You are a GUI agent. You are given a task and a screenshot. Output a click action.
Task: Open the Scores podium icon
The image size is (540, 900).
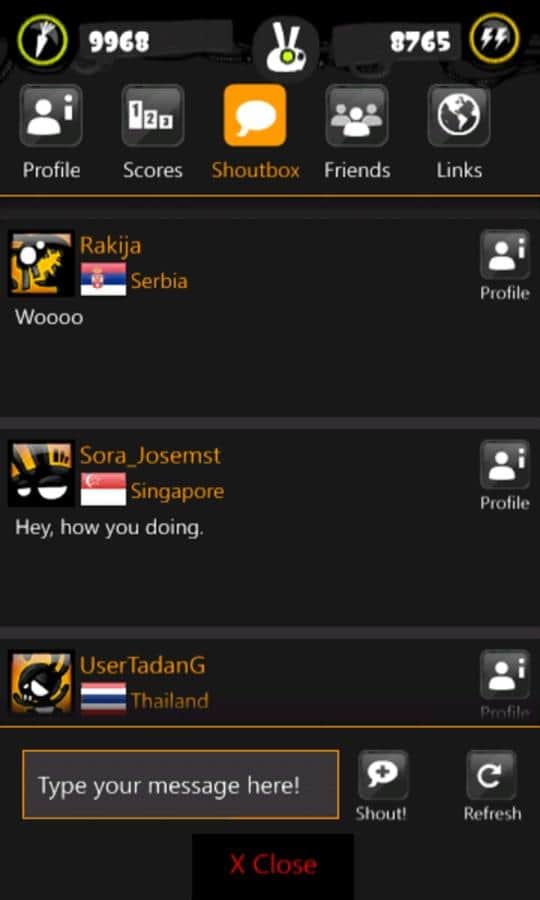coord(153,115)
